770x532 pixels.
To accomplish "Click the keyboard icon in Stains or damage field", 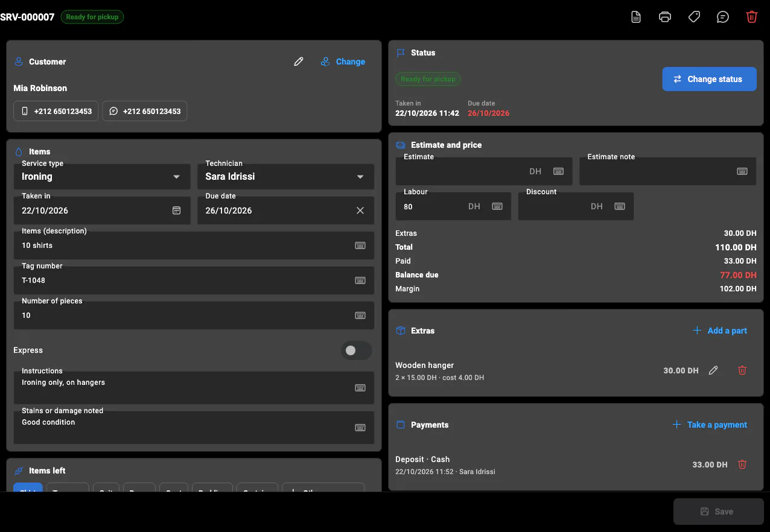I will click(360, 428).
